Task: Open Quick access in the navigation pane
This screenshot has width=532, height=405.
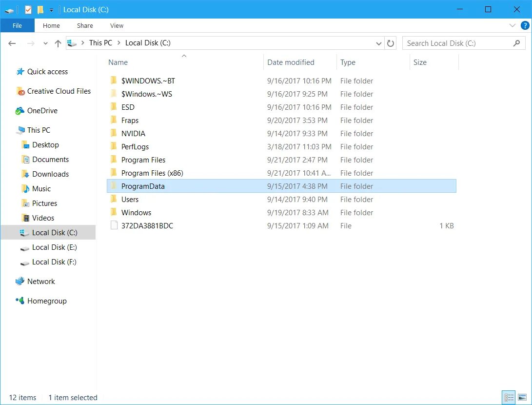Action: pyautogui.click(x=47, y=72)
